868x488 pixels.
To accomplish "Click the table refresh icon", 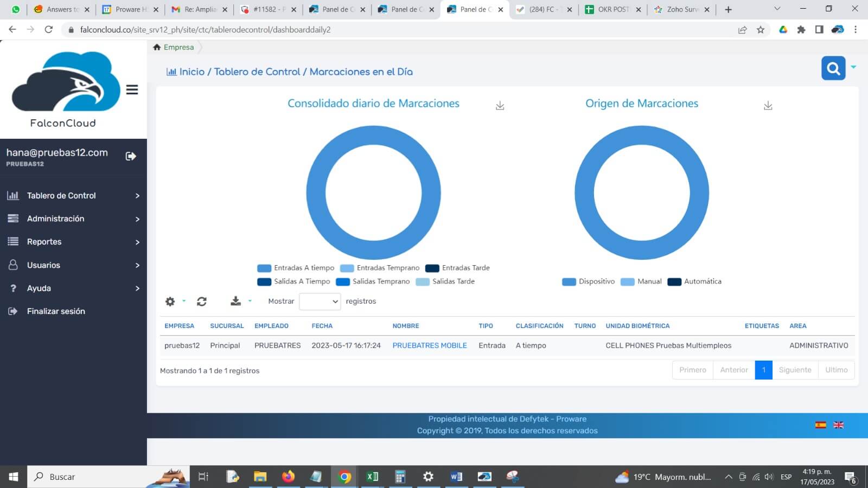I will (x=202, y=301).
